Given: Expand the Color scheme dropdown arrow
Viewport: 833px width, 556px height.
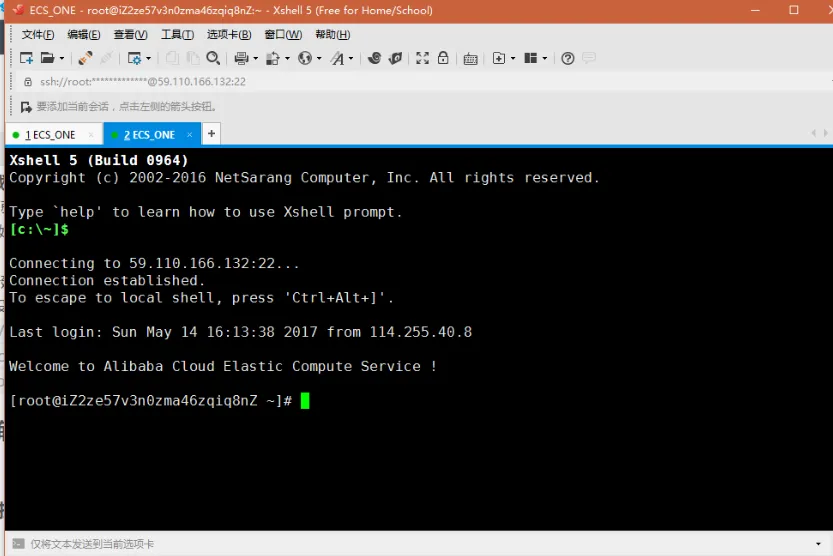Looking at the screenshot, I should 287,58.
